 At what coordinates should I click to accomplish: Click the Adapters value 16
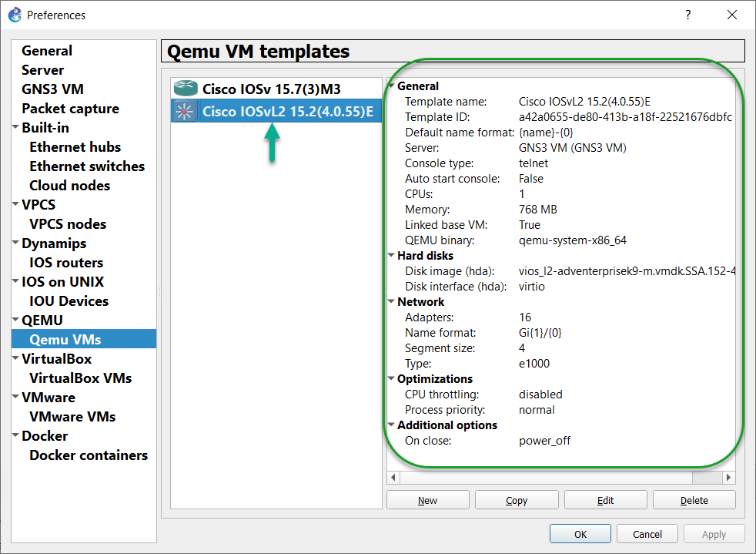[x=525, y=317]
